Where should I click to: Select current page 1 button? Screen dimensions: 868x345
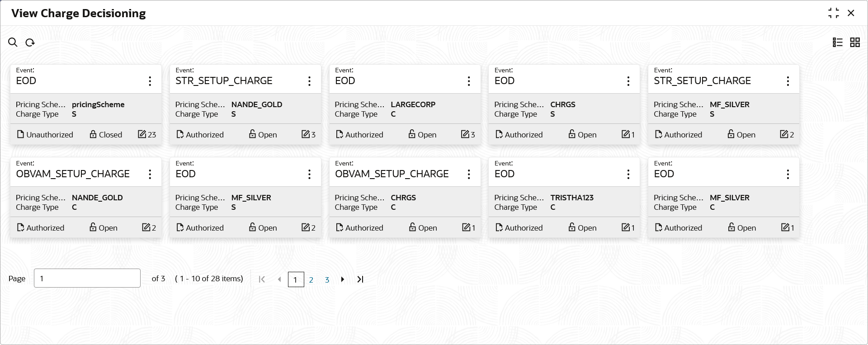[296, 279]
